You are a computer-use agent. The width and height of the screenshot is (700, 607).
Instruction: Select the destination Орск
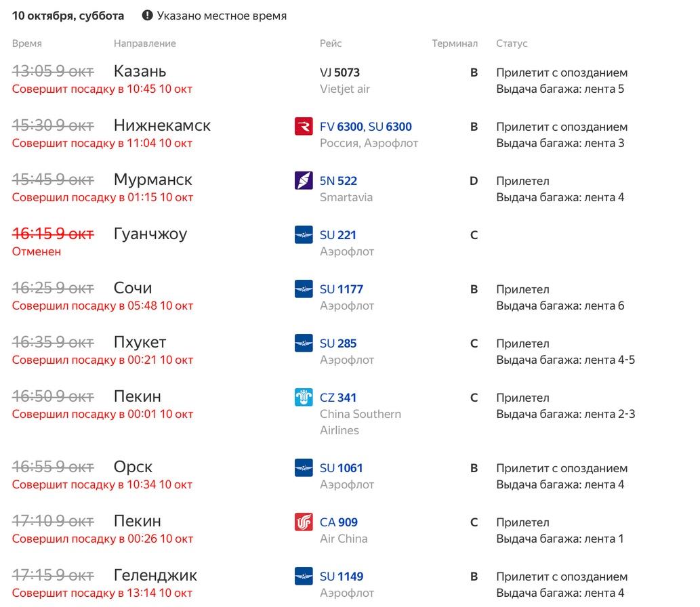pyautogui.click(x=133, y=467)
